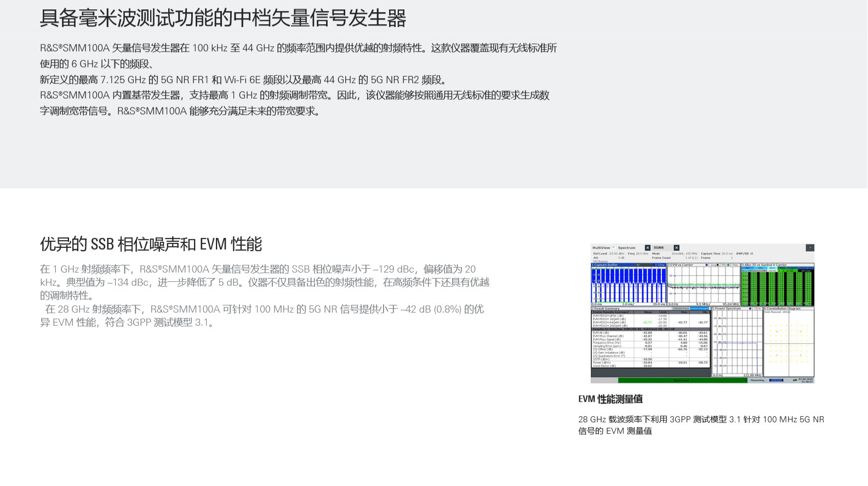Click the EVM 性能测量值 caption heading
This screenshot has width=868, height=486.
(x=610, y=399)
